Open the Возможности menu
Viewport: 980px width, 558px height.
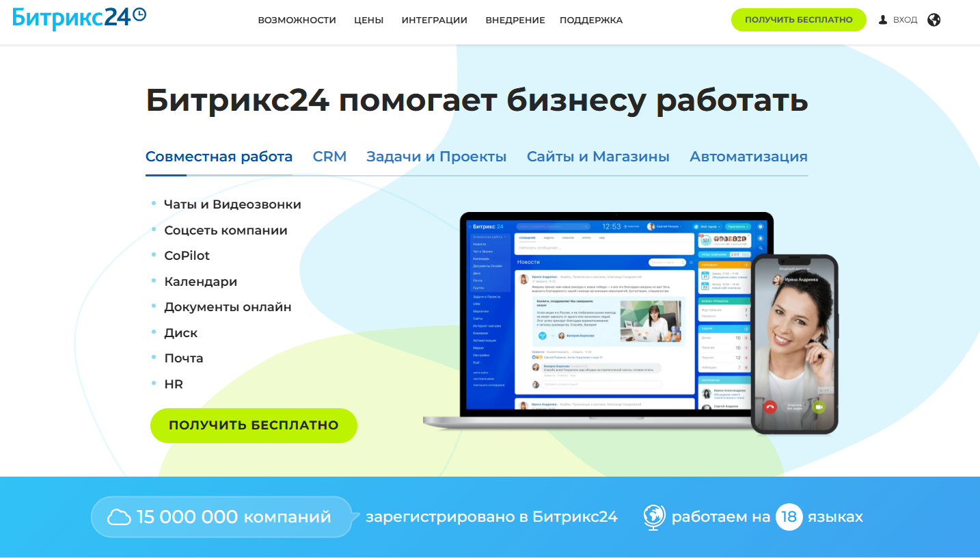(x=297, y=20)
